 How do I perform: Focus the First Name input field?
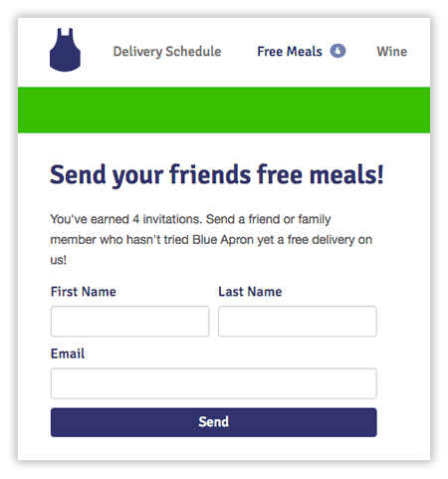pyautogui.click(x=129, y=322)
